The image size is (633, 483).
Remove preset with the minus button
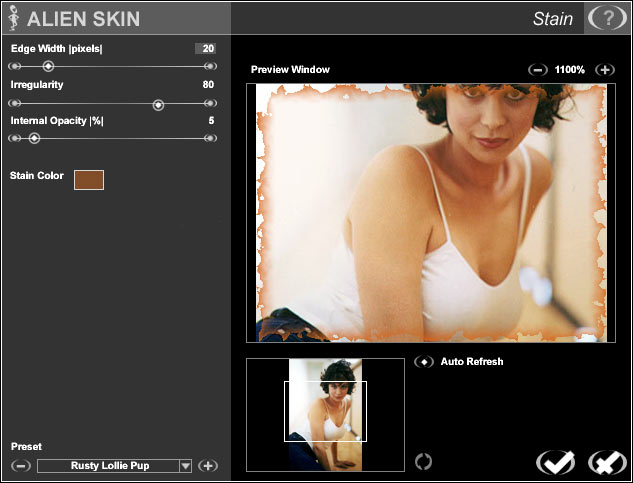tap(21, 466)
